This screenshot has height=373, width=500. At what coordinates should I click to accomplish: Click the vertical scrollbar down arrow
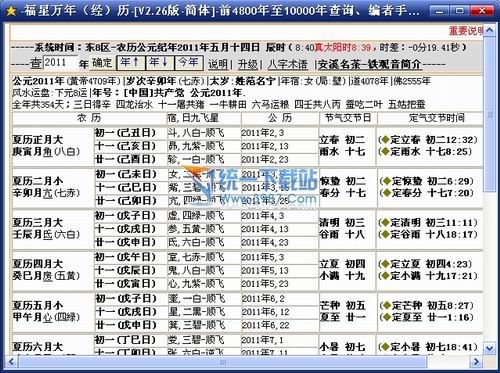click(x=489, y=349)
